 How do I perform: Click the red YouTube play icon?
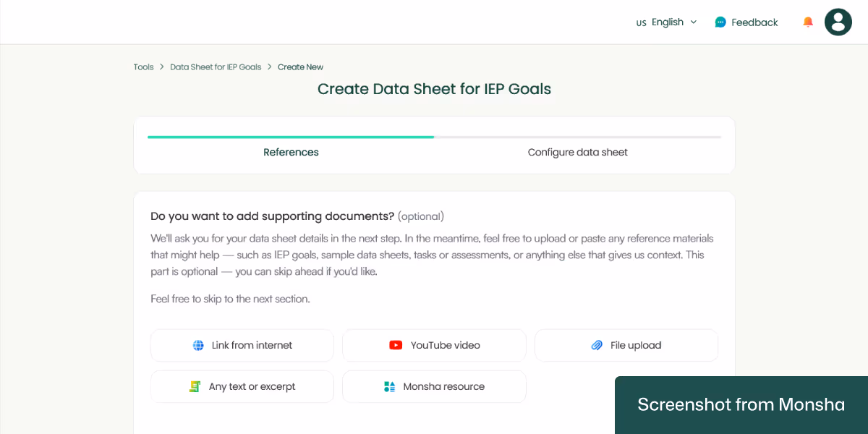pyautogui.click(x=396, y=345)
